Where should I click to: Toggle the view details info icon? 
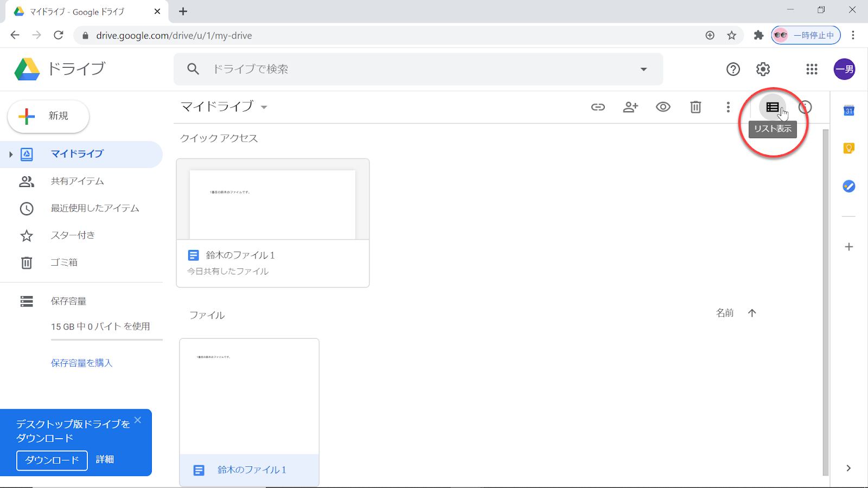point(805,107)
